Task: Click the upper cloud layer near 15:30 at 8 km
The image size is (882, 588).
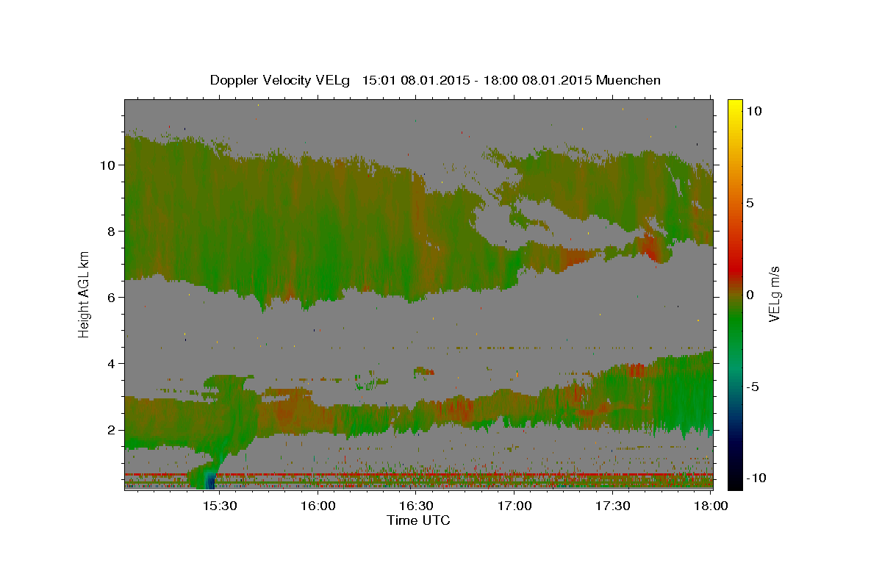Action: [x=219, y=231]
